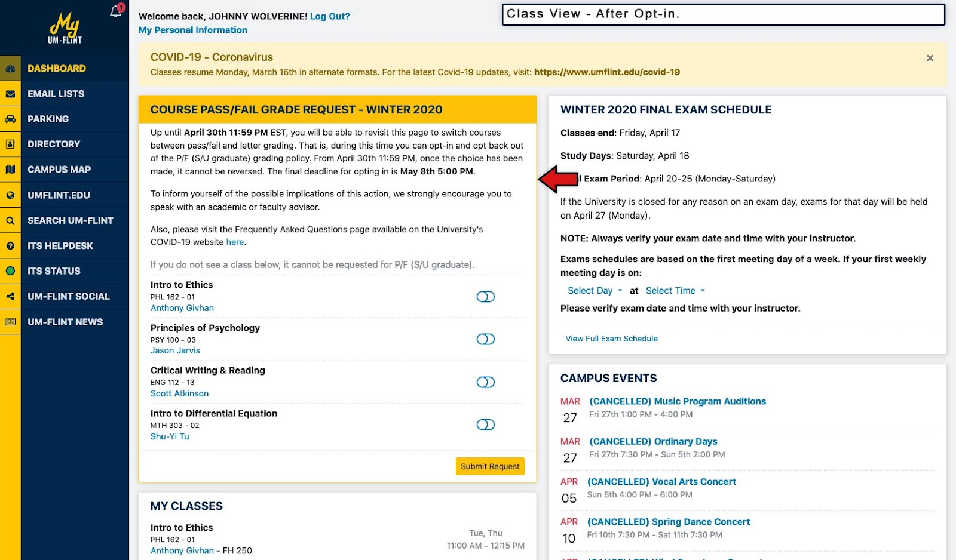Open Jason Jarvis instructor link
Image resolution: width=956 pixels, height=560 pixels.
click(175, 350)
